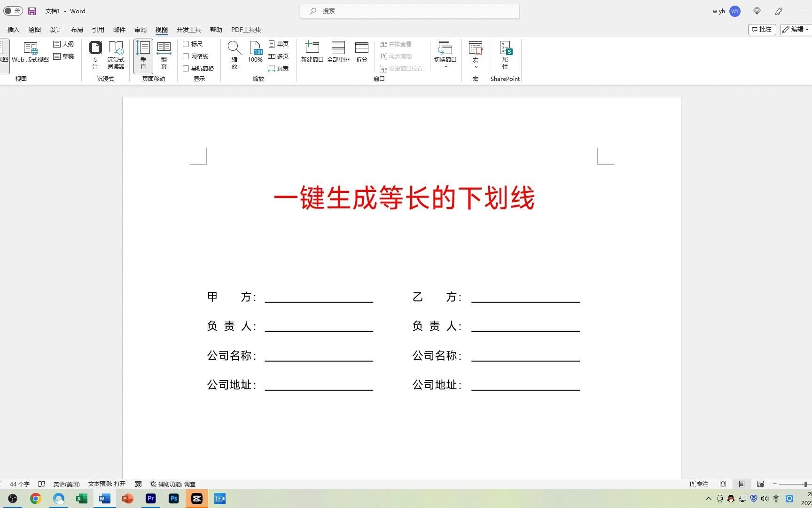Open Accessibility: Investigate status
The height and width of the screenshot is (508, 812).
[x=172, y=484]
